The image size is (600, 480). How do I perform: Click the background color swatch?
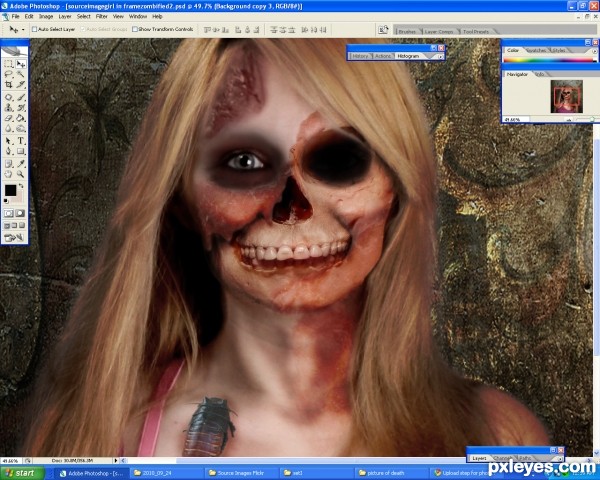[18, 198]
